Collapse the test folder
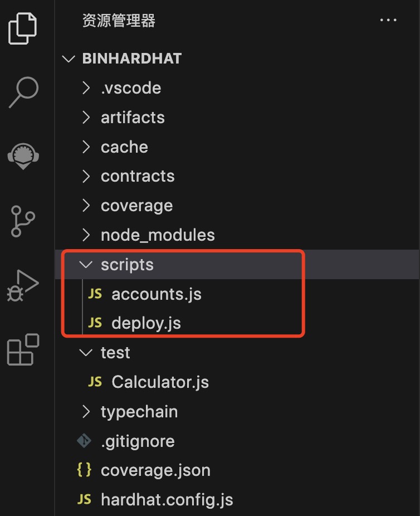Image resolution: width=420 pixels, height=516 pixels. tap(115, 353)
